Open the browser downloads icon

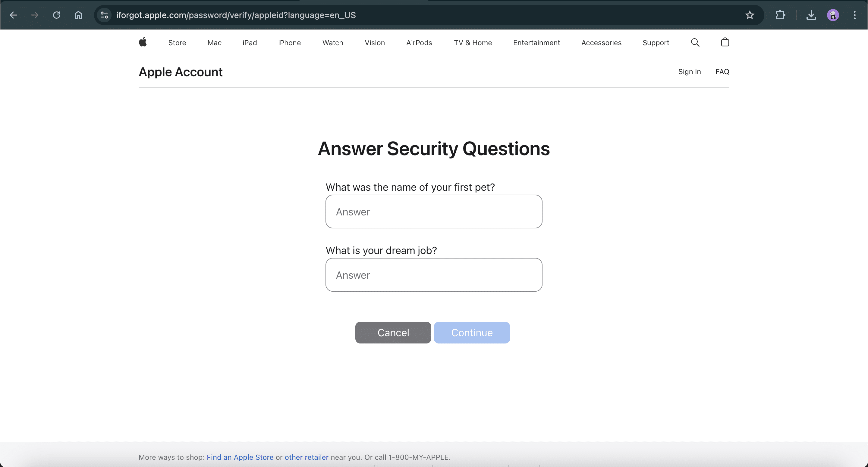tap(811, 15)
